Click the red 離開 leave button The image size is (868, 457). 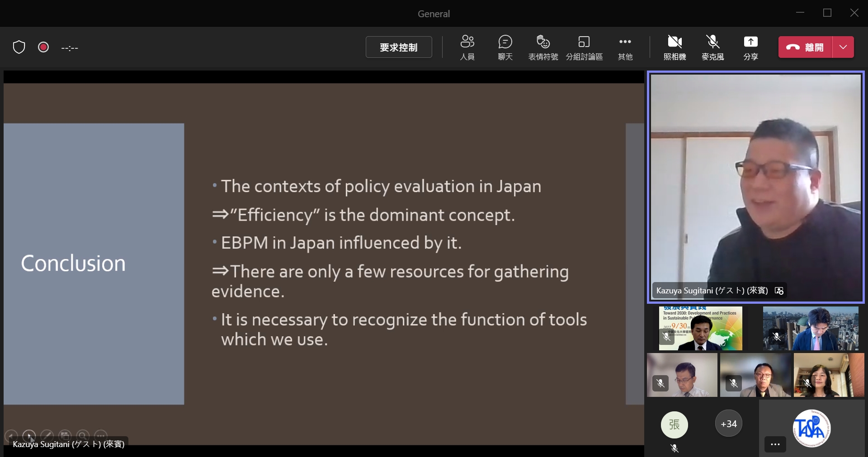pos(805,47)
